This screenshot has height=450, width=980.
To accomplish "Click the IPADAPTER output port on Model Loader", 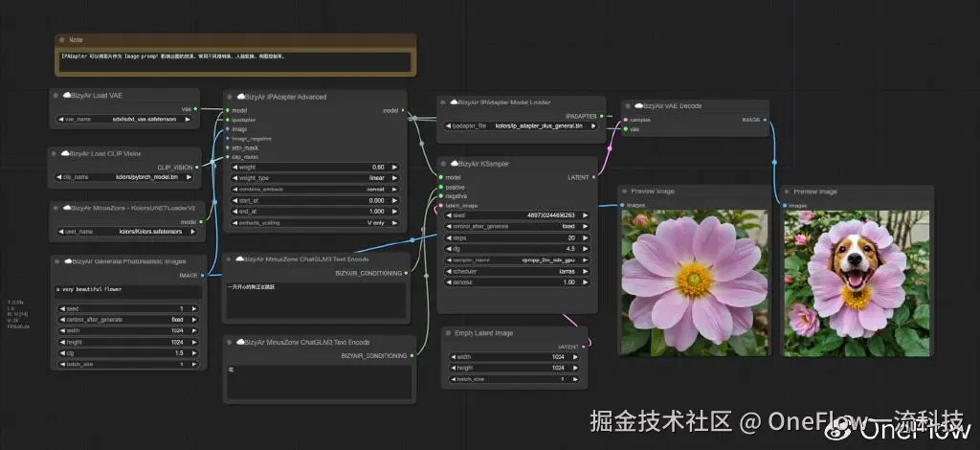I will pyautogui.click(x=601, y=116).
